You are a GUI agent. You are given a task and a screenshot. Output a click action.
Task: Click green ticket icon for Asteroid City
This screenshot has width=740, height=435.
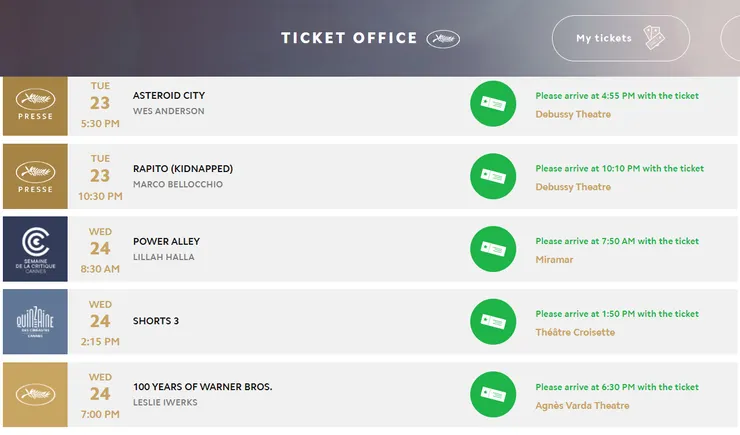[493, 104]
